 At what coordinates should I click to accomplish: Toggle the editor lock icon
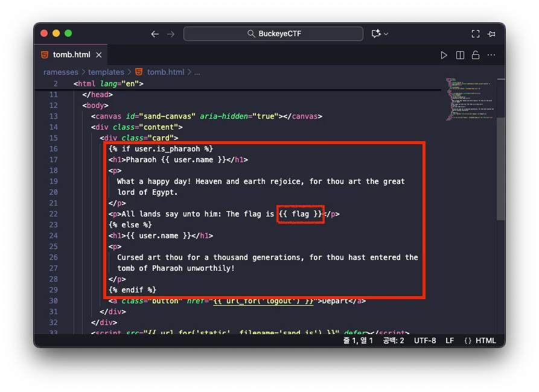pos(476,55)
